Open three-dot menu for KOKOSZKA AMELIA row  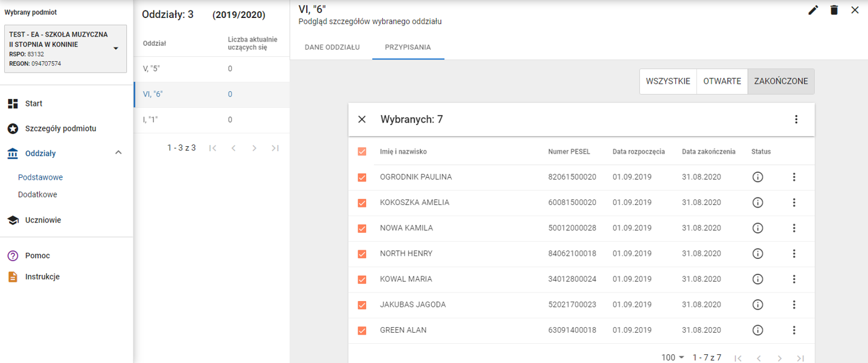794,203
